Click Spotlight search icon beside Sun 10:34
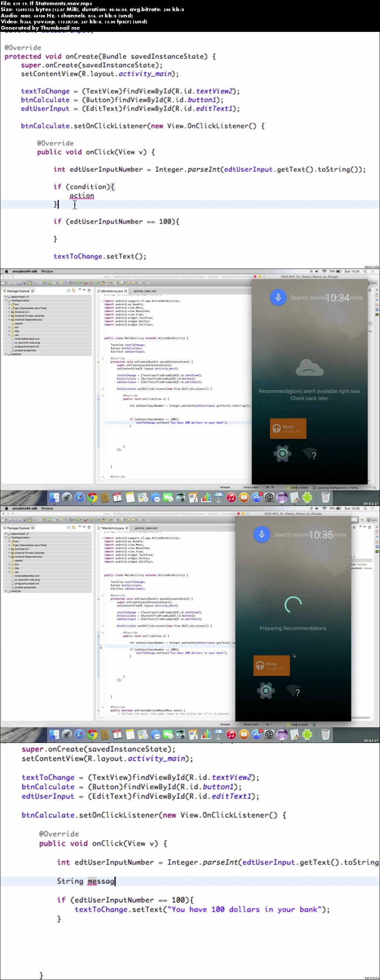Viewport: 380px width, 980px height. [x=365, y=271]
